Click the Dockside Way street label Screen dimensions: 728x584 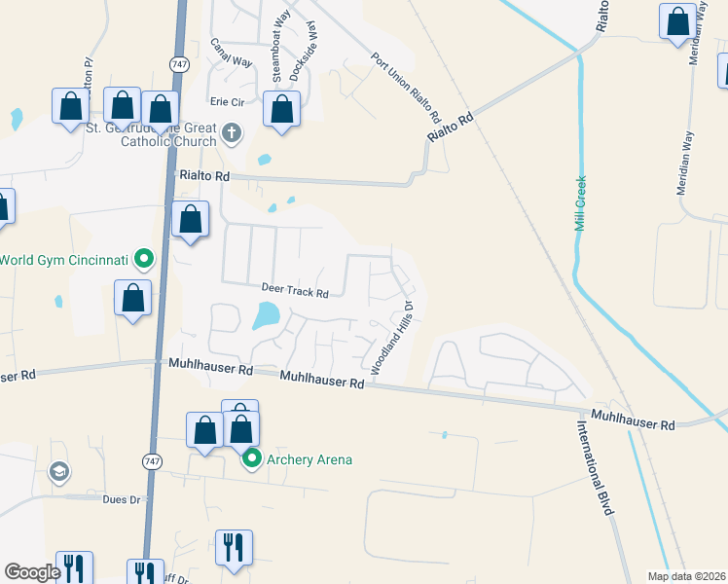(304, 51)
